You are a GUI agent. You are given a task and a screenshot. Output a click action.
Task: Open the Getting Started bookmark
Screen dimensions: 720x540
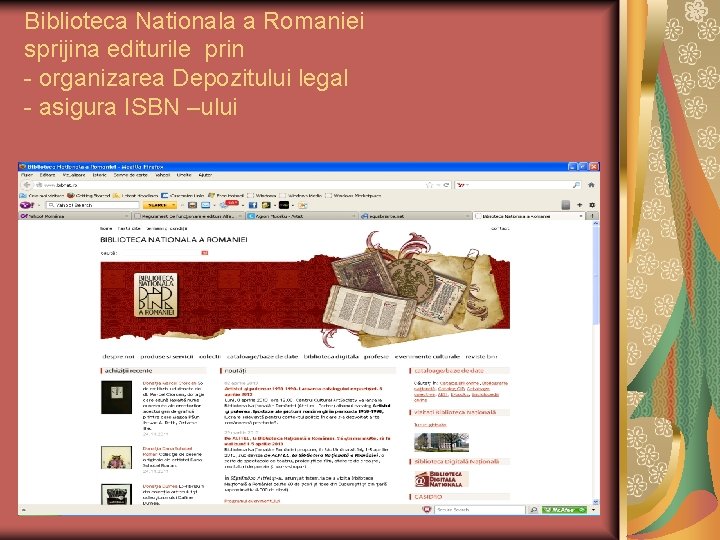(x=89, y=196)
